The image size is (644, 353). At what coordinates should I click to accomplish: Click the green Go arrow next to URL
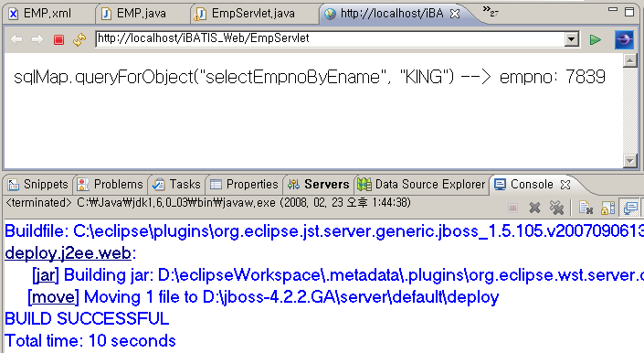(595, 40)
